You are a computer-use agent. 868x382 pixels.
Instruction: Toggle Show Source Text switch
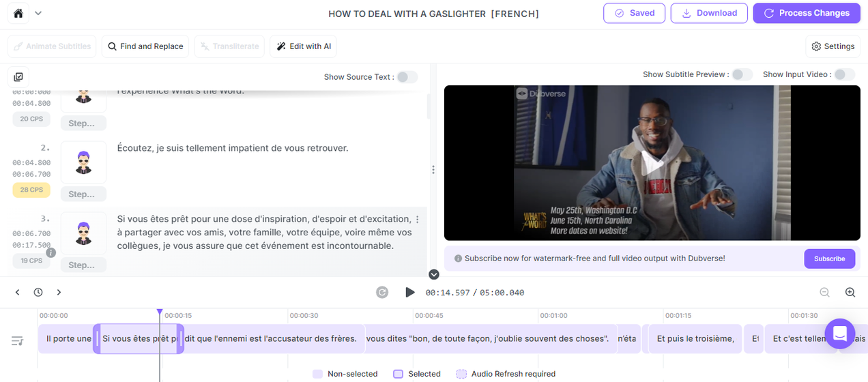pos(407,77)
